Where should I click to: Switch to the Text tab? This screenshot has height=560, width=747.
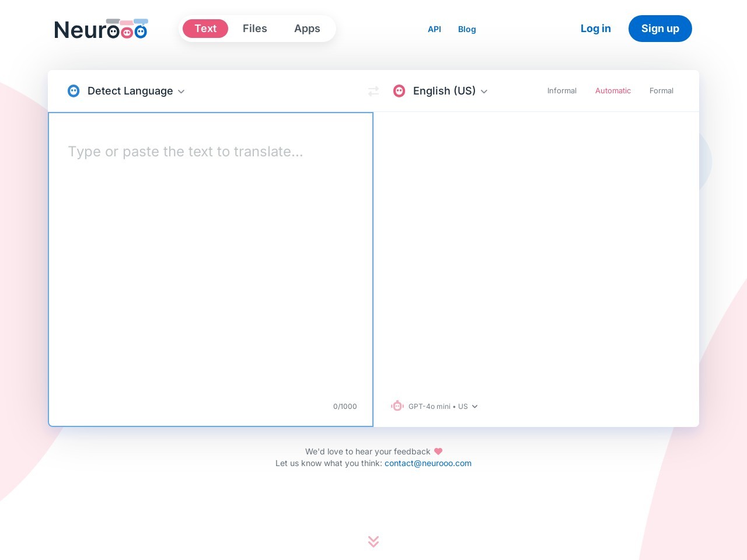point(205,29)
